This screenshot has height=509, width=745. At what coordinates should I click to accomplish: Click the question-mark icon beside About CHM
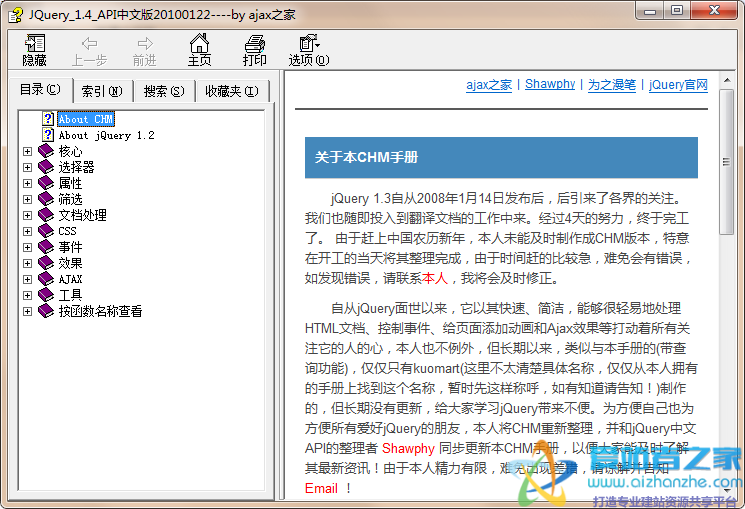48,119
